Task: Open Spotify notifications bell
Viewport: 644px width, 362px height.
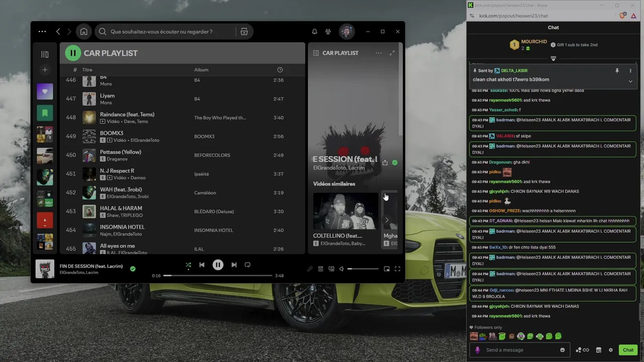Action: click(x=314, y=32)
